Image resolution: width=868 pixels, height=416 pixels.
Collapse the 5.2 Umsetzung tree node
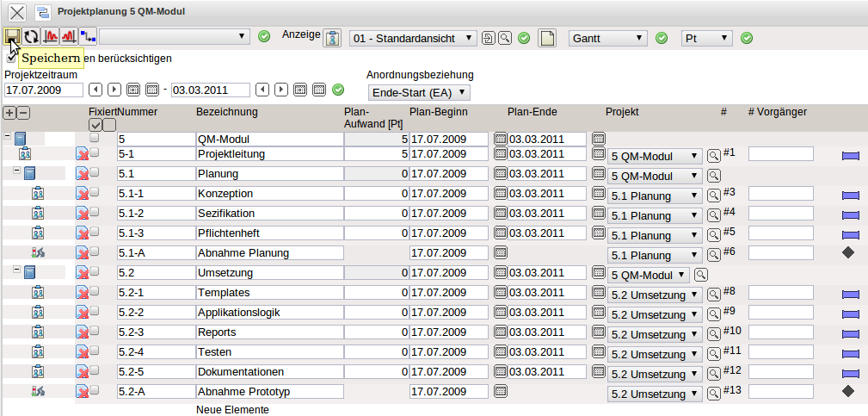coord(16,270)
